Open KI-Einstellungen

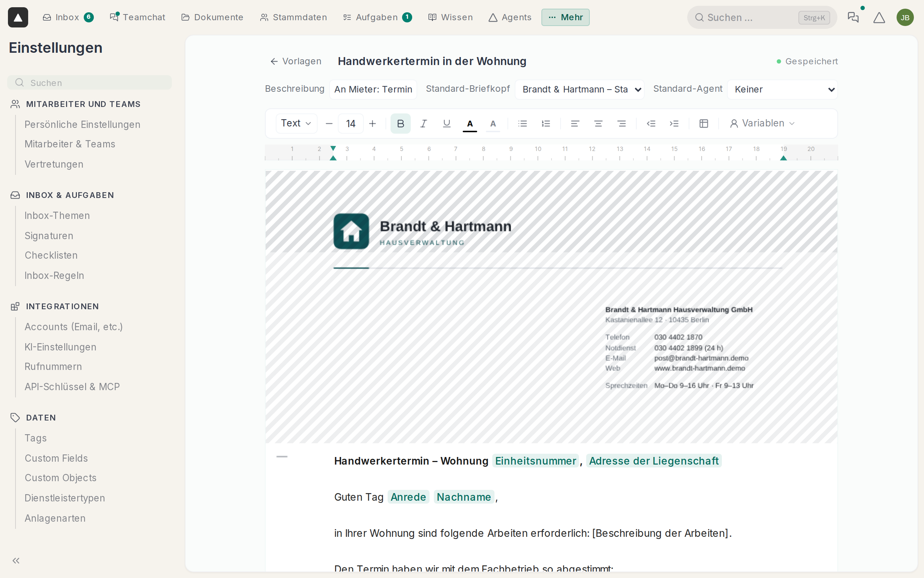click(x=60, y=347)
